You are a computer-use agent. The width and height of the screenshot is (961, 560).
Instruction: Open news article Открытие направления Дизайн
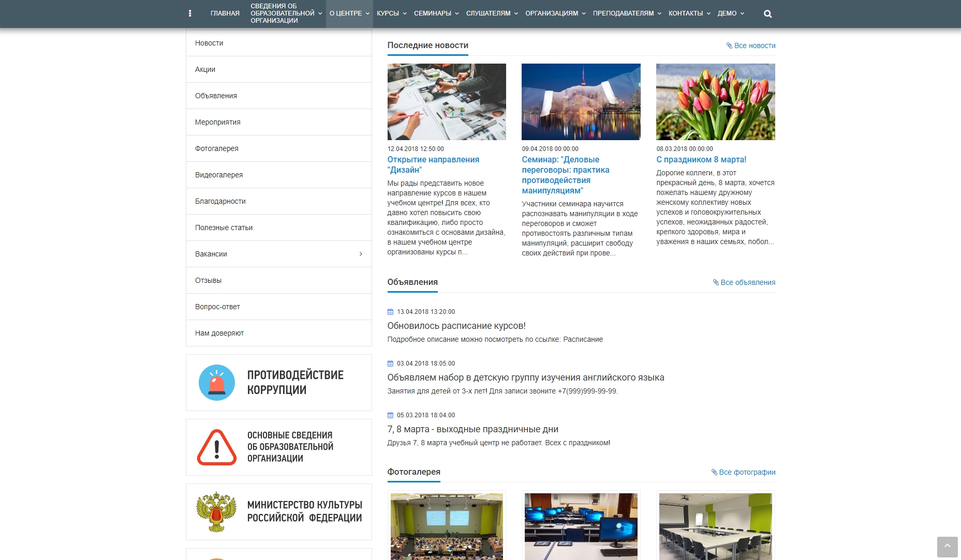click(x=433, y=164)
